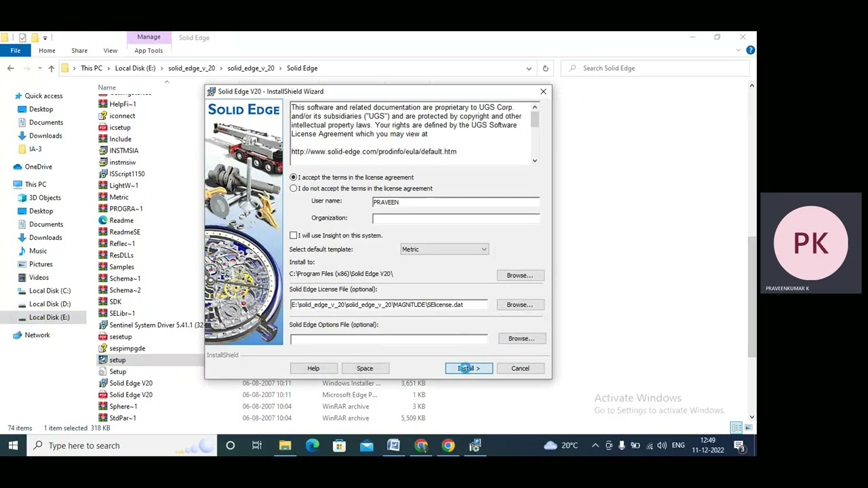Launch Microsoft Edge from the taskbar

click(312, 445)
